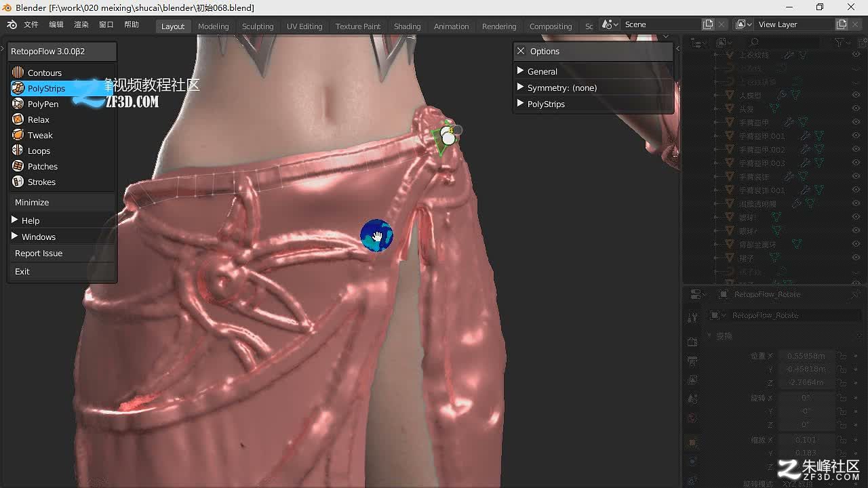Viewport: 868px width, 488px height.
Task: Toggle visibility of 手臂盔甲.003 in outliner
Action: pyautogui.click(x=856, y=163)
